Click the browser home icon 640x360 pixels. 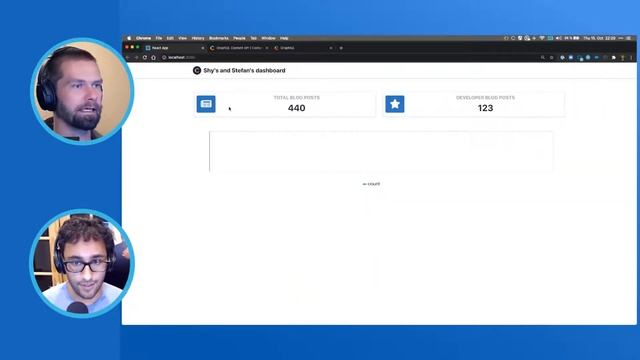[153, 58]
